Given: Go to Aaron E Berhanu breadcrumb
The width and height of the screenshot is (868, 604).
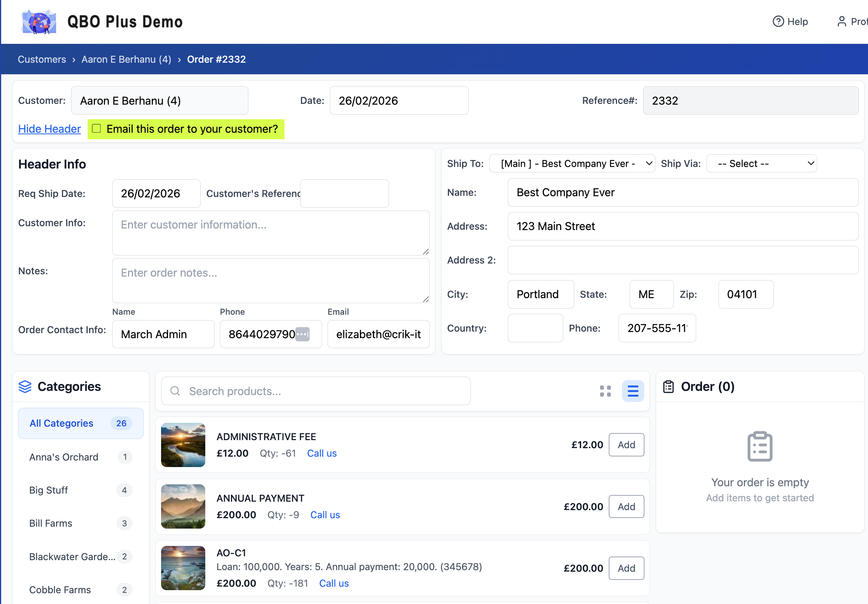Looking at the screenshot, I should (x=126, y=60).
